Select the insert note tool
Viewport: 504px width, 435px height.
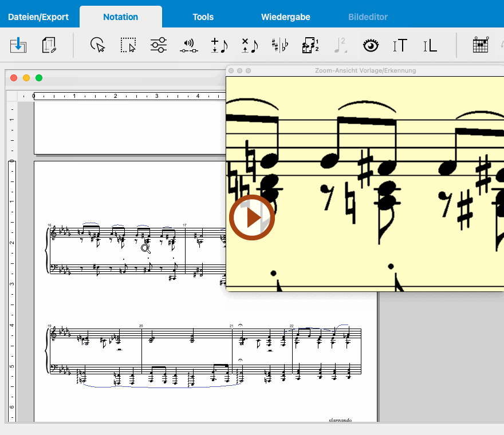[219, 45]
